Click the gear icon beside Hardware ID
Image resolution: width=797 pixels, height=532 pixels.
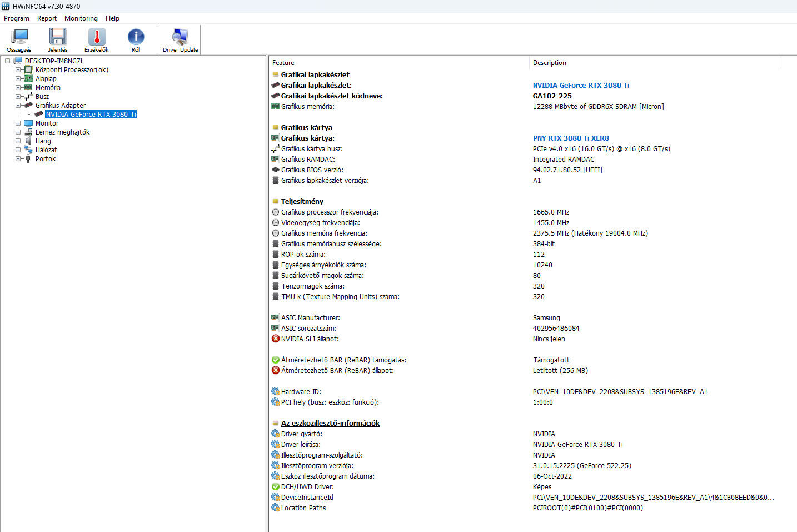(275, 391)
